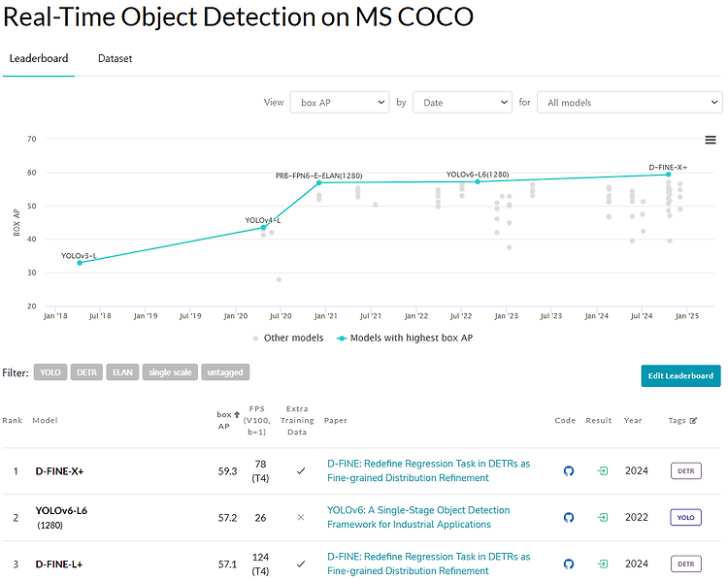Toggle the single scale filter tag

click(170, 372)
